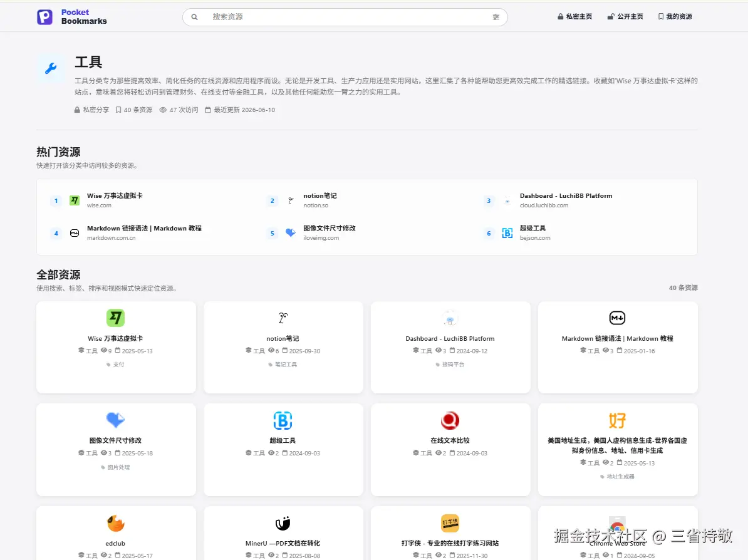The height and width of the screenshot is (560, 748).
Task: Click Wise green icon on resource card
Action: click(115, 318)
